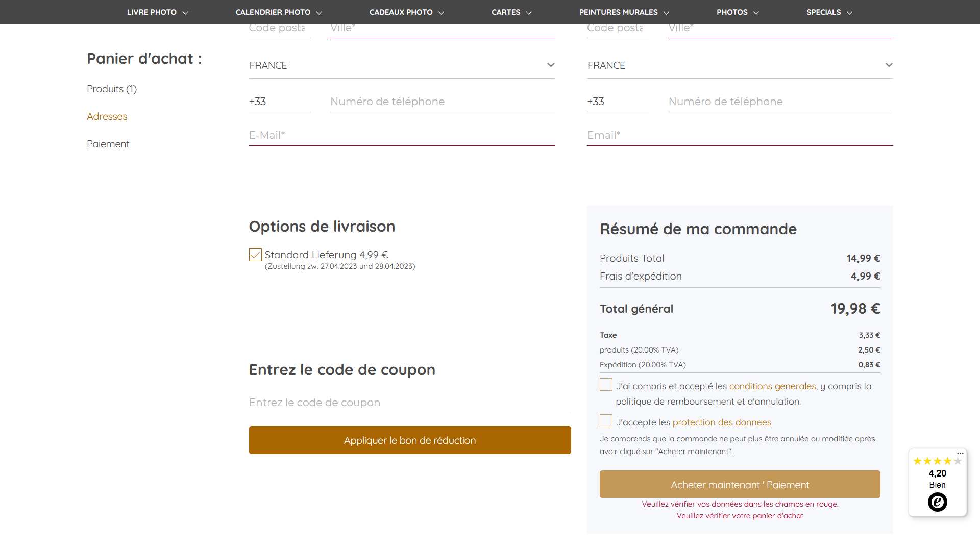
Task: Expand the PHOTOS menu
Action: [738, 12]
